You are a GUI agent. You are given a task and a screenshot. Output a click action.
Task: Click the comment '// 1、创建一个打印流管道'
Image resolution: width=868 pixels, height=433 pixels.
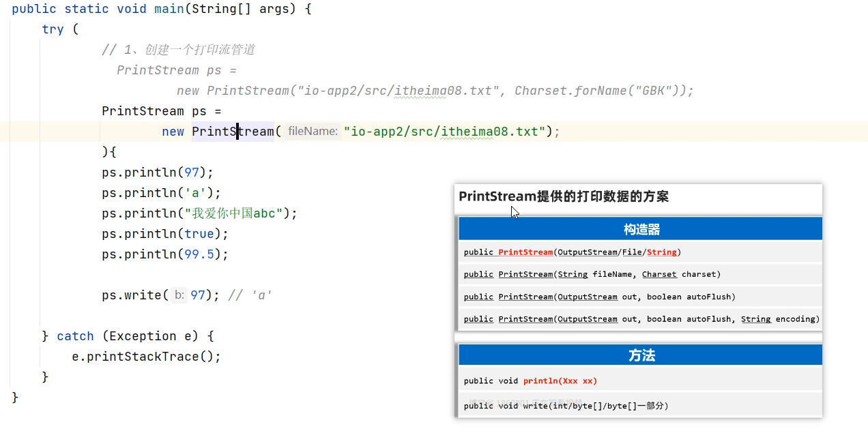[x=179, y=50]
